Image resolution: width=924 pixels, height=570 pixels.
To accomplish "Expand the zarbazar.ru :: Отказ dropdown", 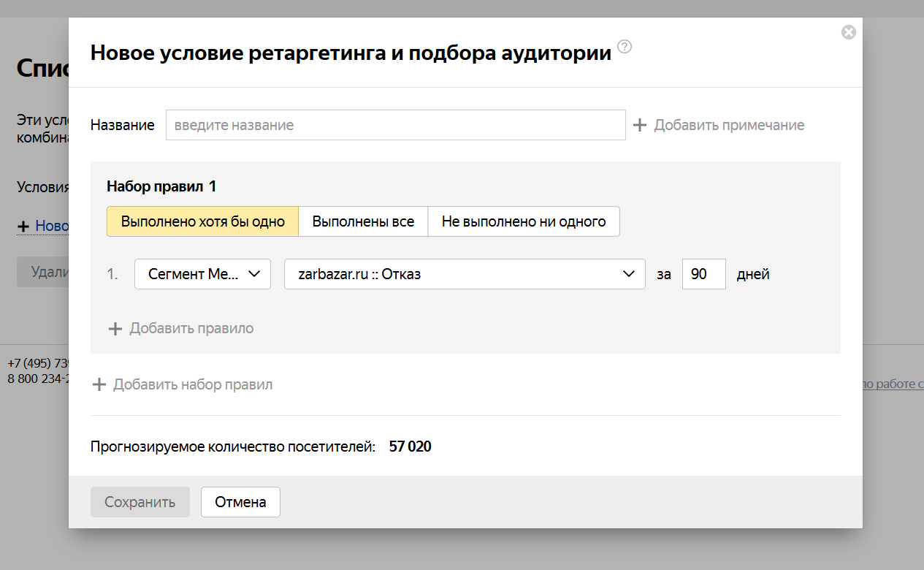I will (x=465, y=274).
